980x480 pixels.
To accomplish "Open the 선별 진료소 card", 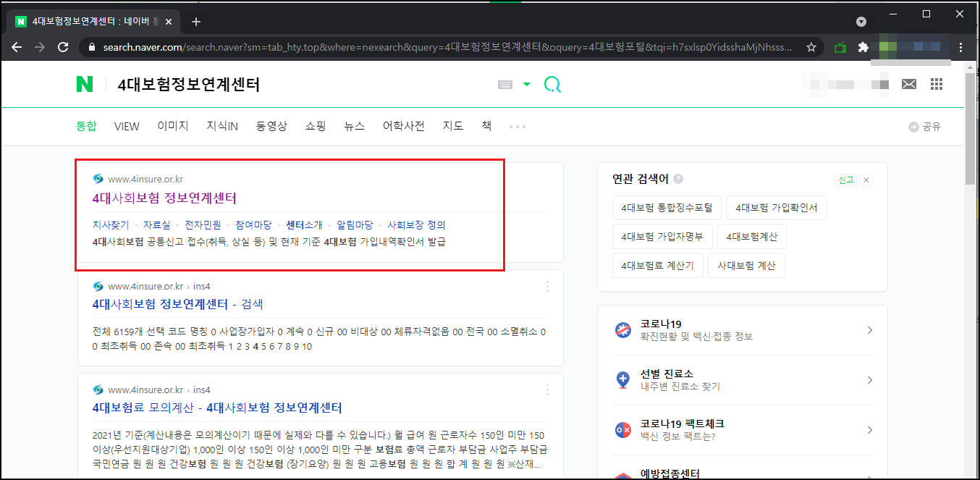I will (743, 380).
